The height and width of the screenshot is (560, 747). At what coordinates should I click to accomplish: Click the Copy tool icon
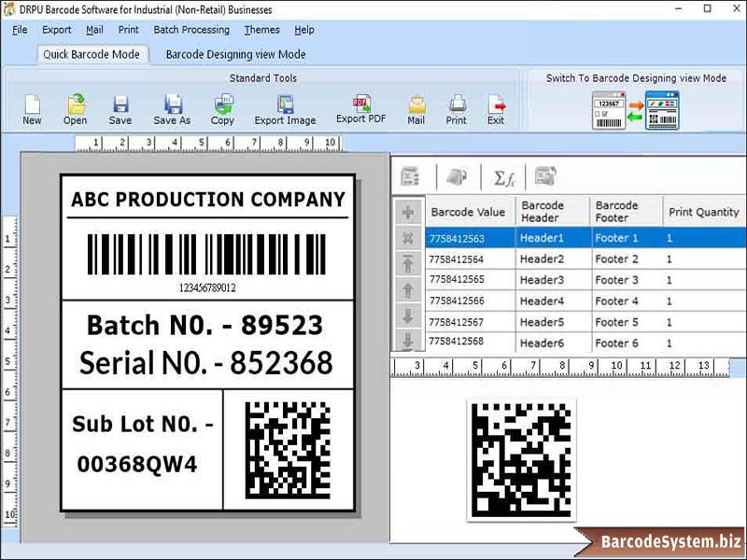click(223, 106)
